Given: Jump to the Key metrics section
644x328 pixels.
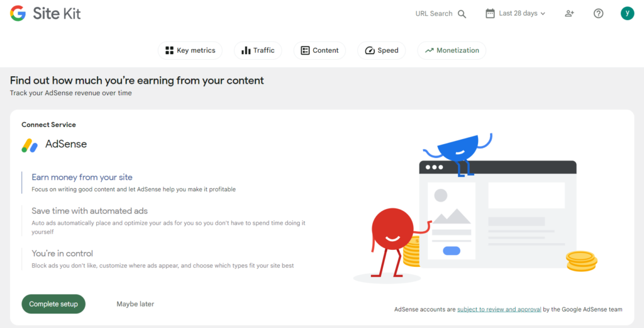Looking at the screenshot, I should tap(190, 50).
